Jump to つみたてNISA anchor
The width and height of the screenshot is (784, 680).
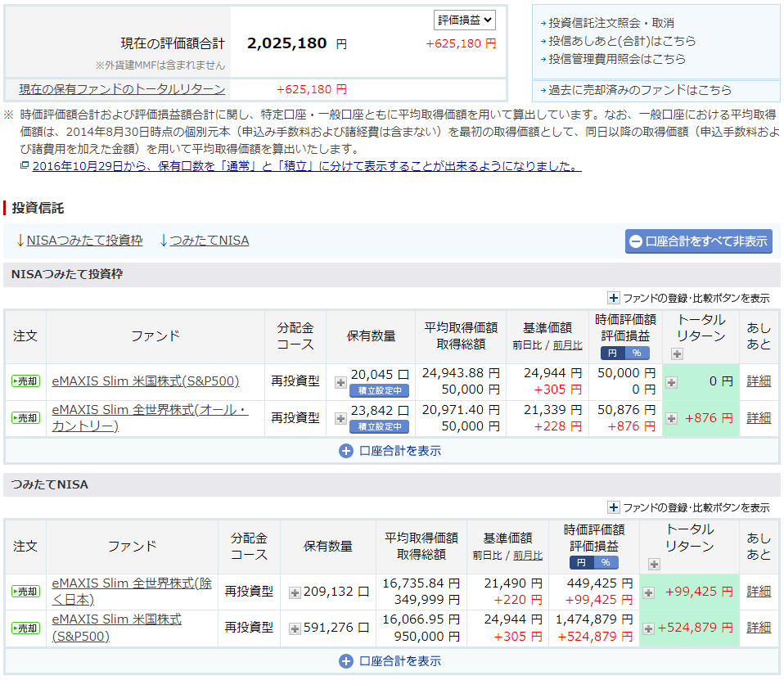click(210, 241)
